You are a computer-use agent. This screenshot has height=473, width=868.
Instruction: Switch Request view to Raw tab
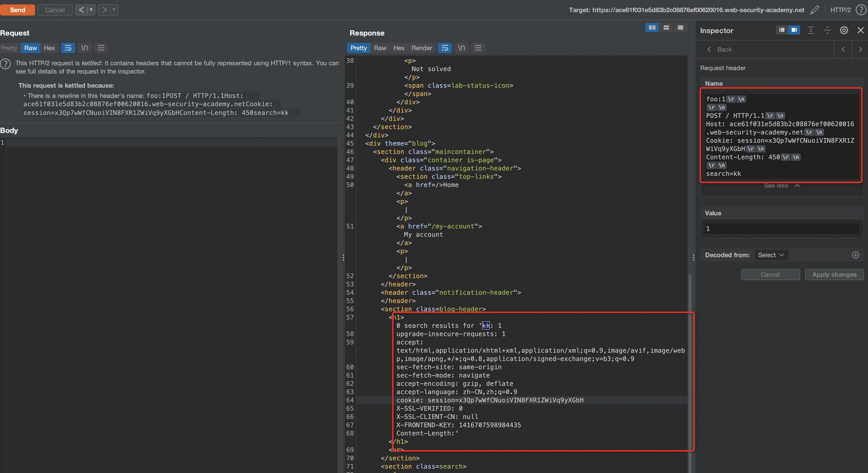pos(30,48)
